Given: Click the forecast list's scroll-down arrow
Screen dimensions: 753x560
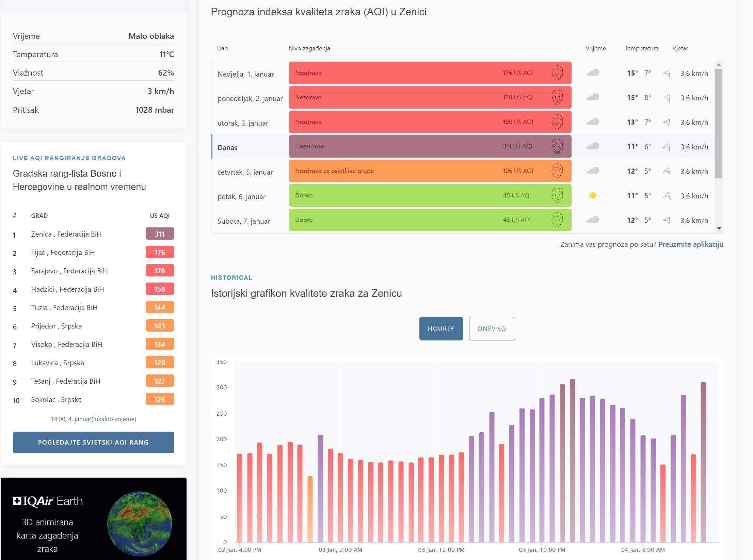Looking at the screenshot, I should [719, 228].
